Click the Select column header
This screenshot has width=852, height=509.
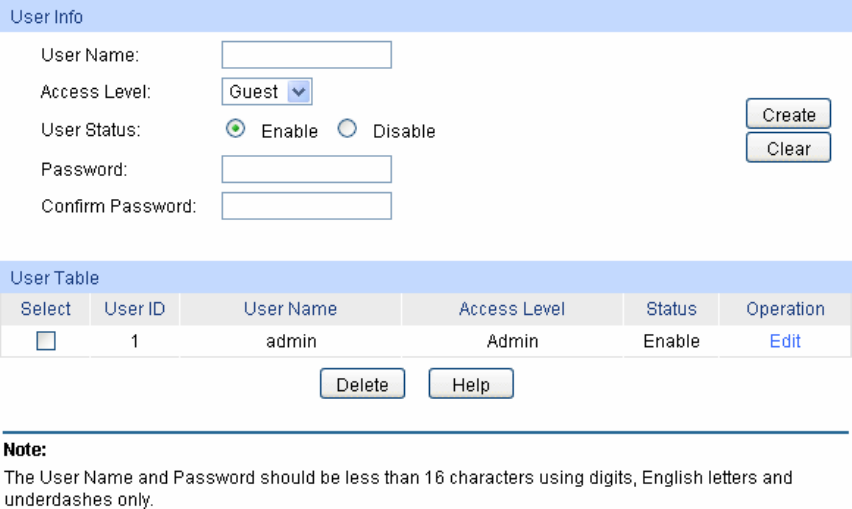pos(46,309)
